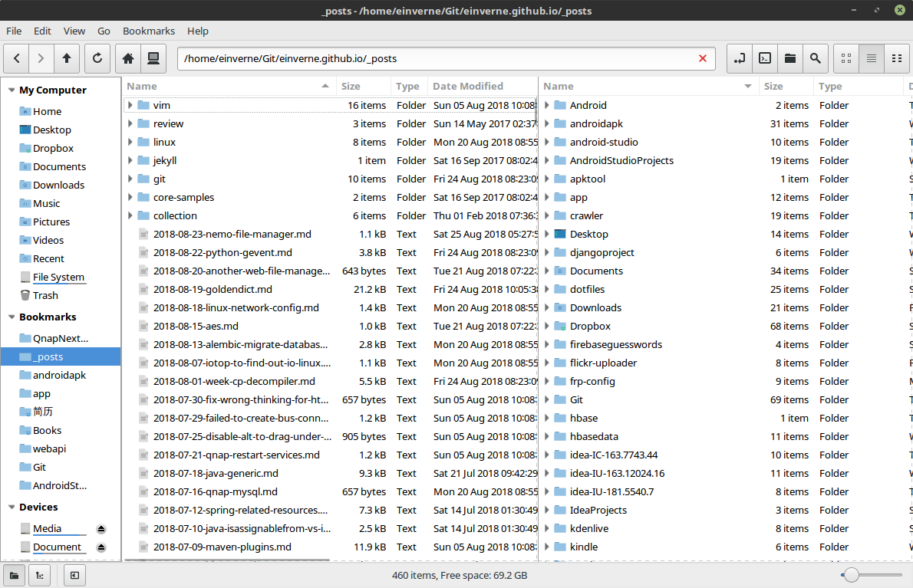Switch to compact list view
The width and height of the screenshot is (913, 588).
(x=896, y=57)
